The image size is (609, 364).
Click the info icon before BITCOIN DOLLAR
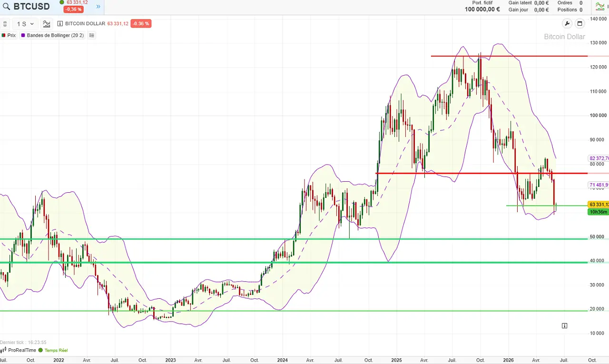point(60,23)
